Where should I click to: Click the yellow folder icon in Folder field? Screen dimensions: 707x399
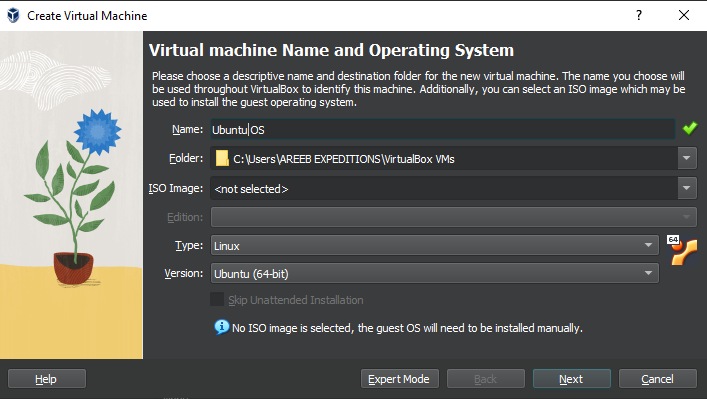pos(222,158)
